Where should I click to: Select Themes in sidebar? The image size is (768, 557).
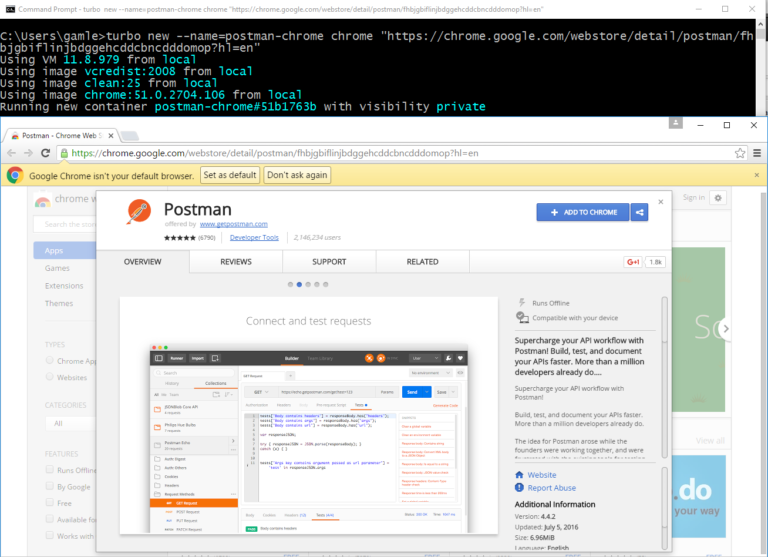(59, 303)
